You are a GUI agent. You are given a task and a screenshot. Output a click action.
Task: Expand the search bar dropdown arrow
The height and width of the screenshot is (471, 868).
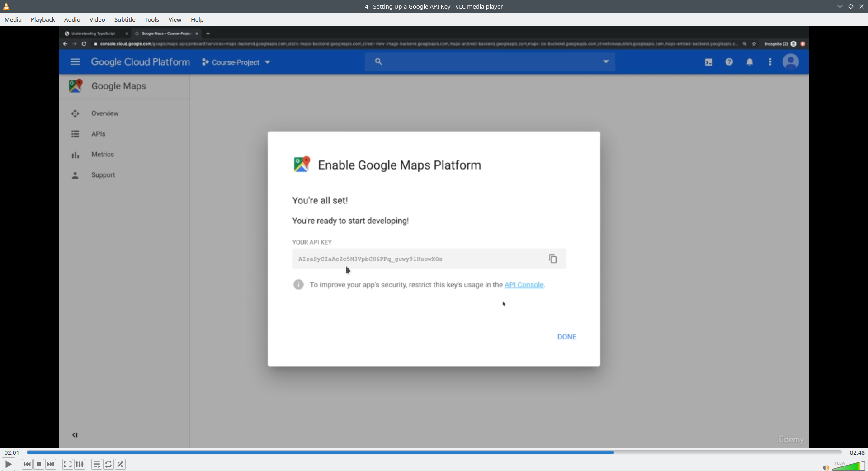click(x=606, y=62)
